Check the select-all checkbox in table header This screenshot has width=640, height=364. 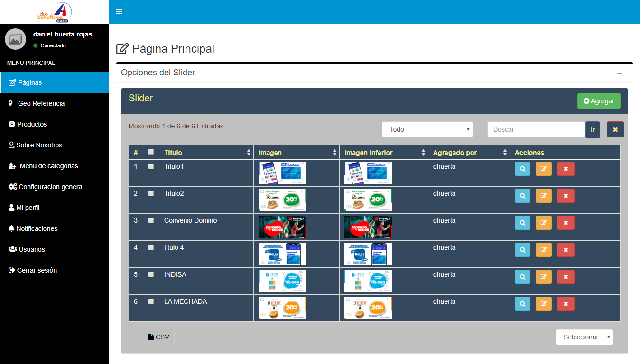(151, 152)
